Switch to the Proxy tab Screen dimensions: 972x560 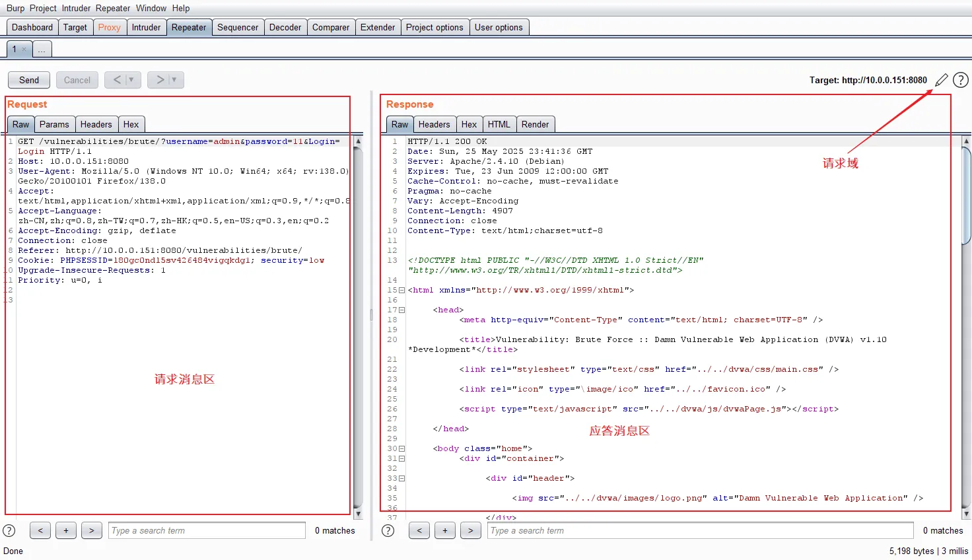(x=110, y=27)
